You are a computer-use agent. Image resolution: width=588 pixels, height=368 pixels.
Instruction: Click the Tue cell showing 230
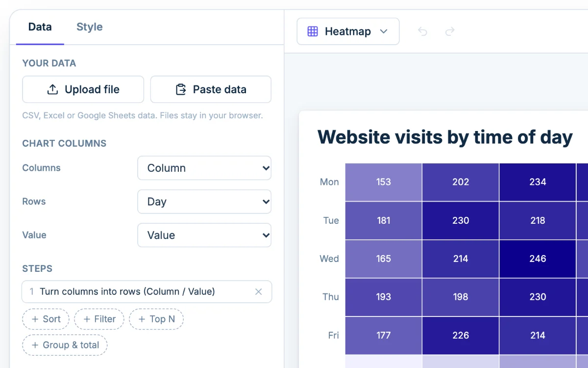pos(461,220)
